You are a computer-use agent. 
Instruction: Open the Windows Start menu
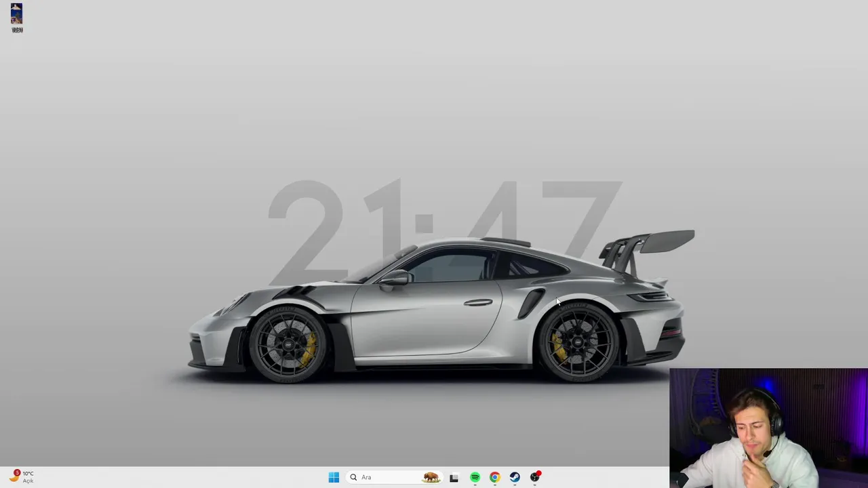pos(334,477)
